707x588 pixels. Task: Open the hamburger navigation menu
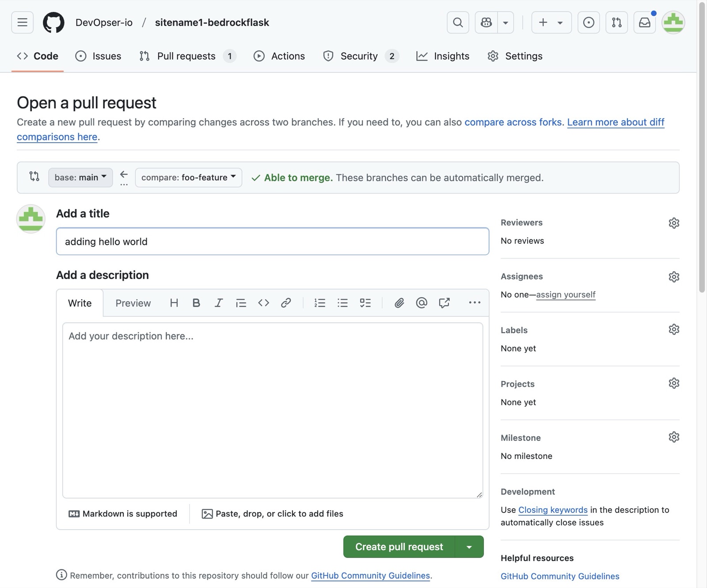tap(22, 23)
